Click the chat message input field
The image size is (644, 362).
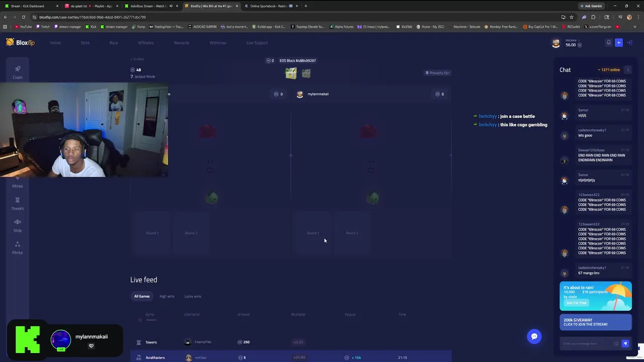click(x=586, y=343)
